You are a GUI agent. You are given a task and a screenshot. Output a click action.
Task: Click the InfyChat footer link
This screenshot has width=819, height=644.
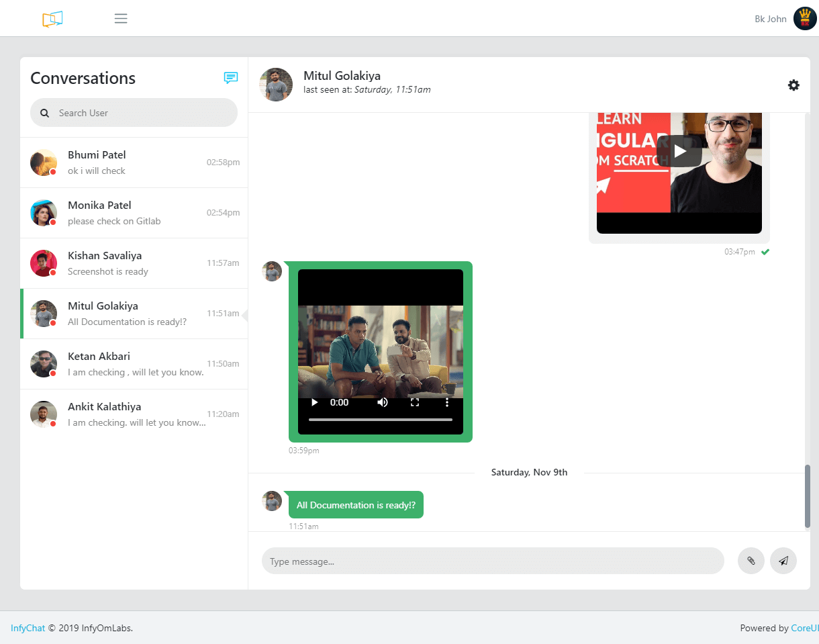tap(28, 628)
